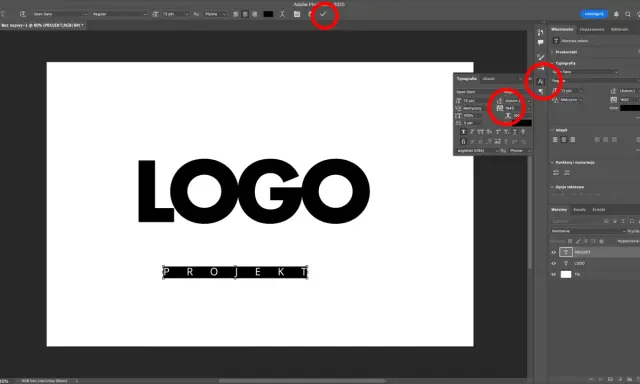
Task: Add bullet list in Punktory i numeracja
Action: pos(556,173)
